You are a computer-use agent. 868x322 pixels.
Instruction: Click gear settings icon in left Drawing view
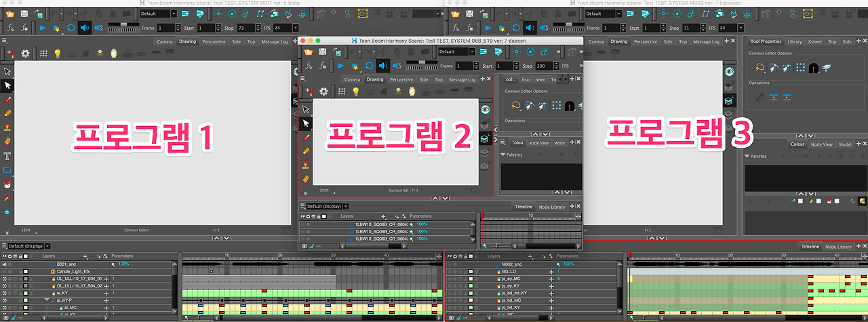(x=26, y=54)
